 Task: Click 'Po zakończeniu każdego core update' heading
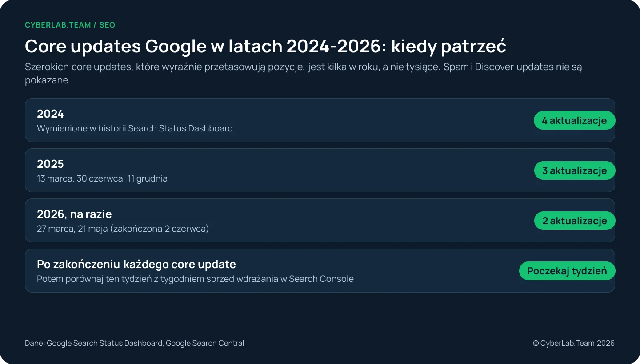pyautogui.click(x=136, y=265)
